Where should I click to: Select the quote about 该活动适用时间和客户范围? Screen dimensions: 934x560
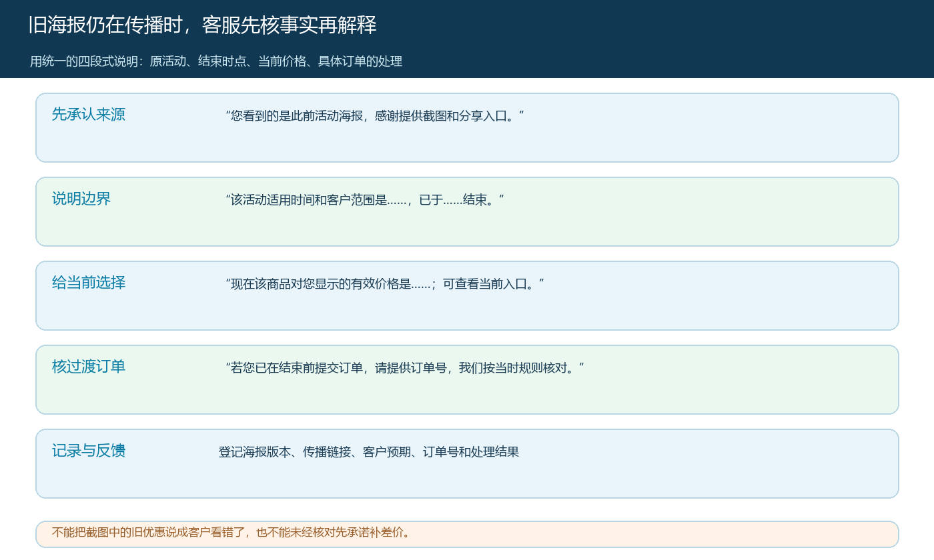click(x=365, y=200)
